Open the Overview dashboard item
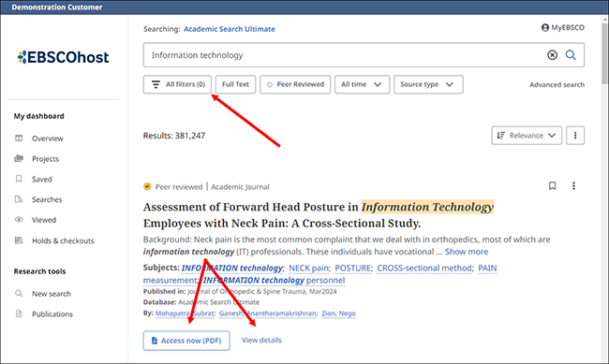Screen dimensions: 609x364 pos(48,138)
